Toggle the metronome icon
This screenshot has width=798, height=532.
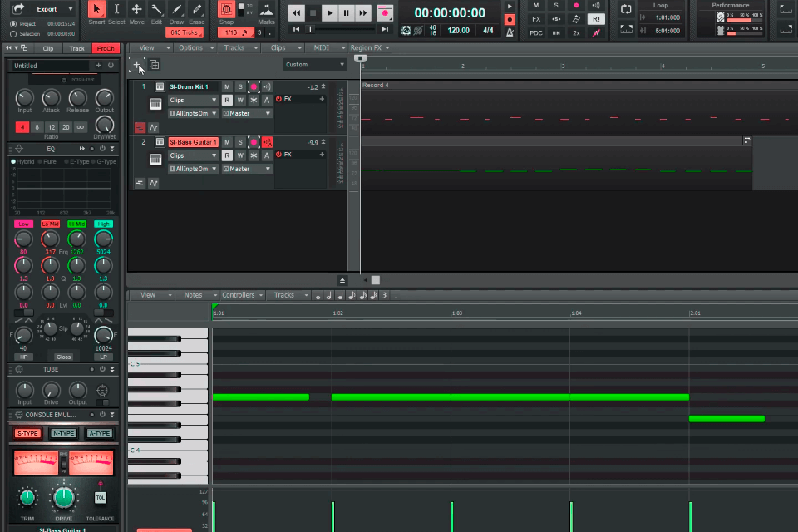[510, 32]
